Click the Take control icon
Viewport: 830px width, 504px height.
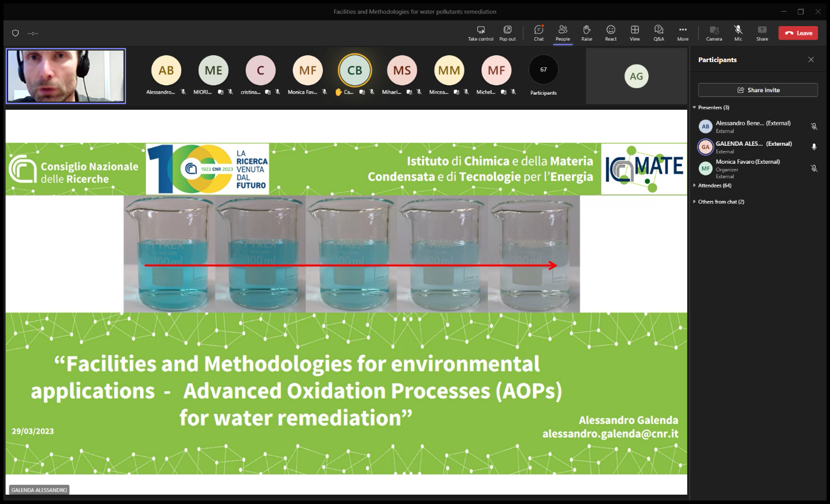coord(480,33)
